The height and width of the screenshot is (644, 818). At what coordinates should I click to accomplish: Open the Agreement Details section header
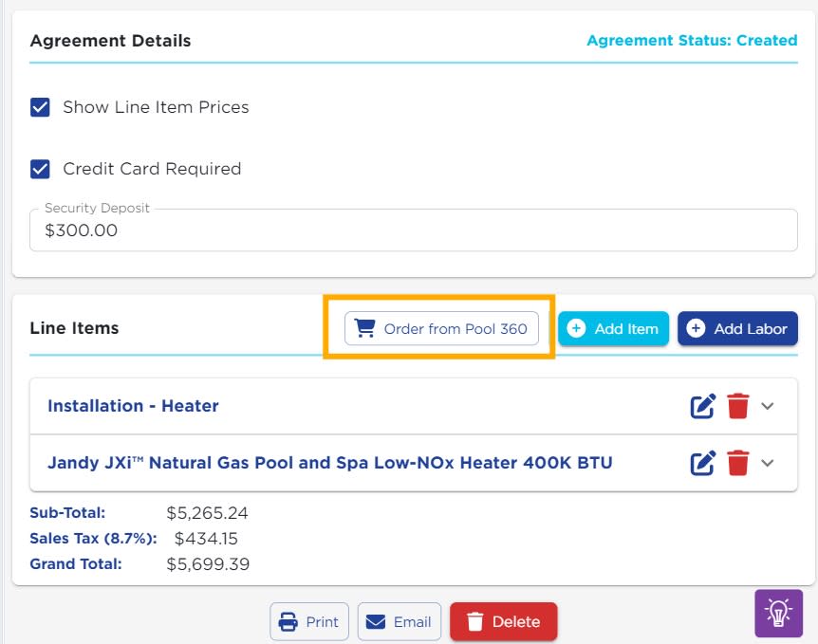[111, 41]
